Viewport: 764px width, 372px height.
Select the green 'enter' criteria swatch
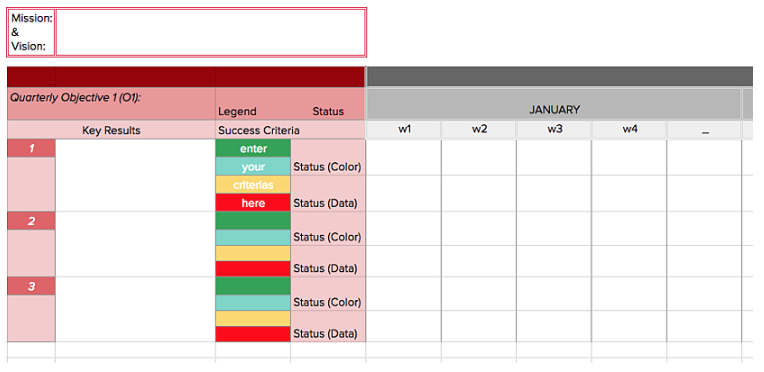click(253, 149)
